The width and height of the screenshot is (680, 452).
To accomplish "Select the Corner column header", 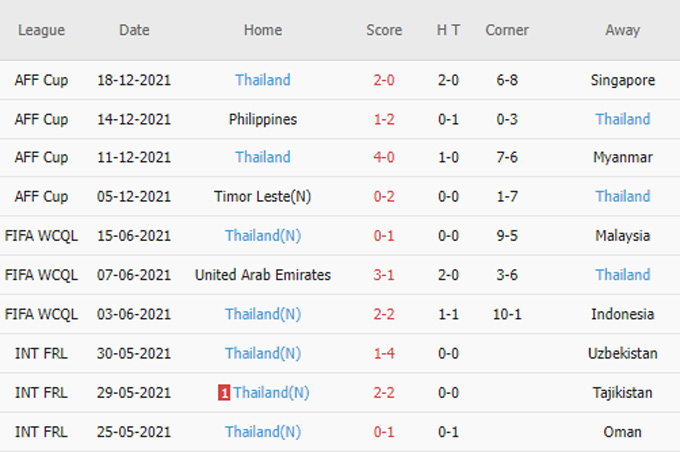I will click(507, 30).
